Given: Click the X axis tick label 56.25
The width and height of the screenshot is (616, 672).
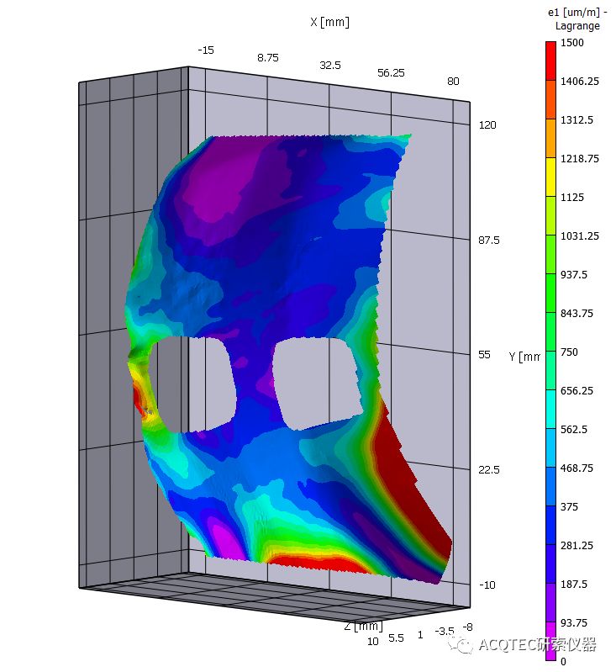Looking at the screenshot, I should (391, 73).
